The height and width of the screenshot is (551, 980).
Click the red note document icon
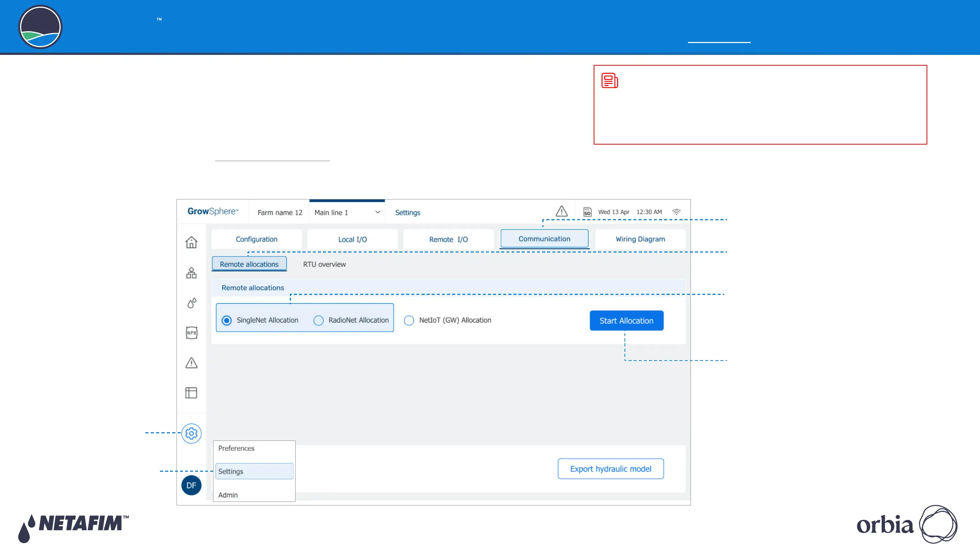610,81
